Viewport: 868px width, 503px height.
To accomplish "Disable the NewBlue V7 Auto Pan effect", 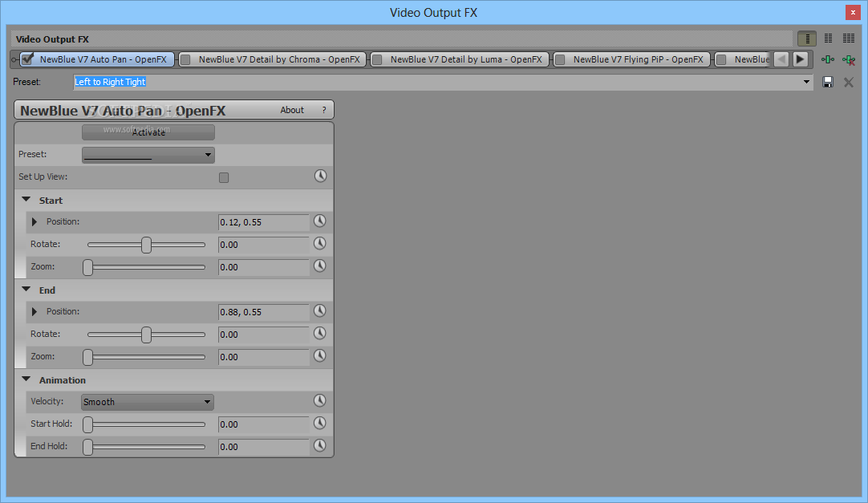I will point(28,59).
